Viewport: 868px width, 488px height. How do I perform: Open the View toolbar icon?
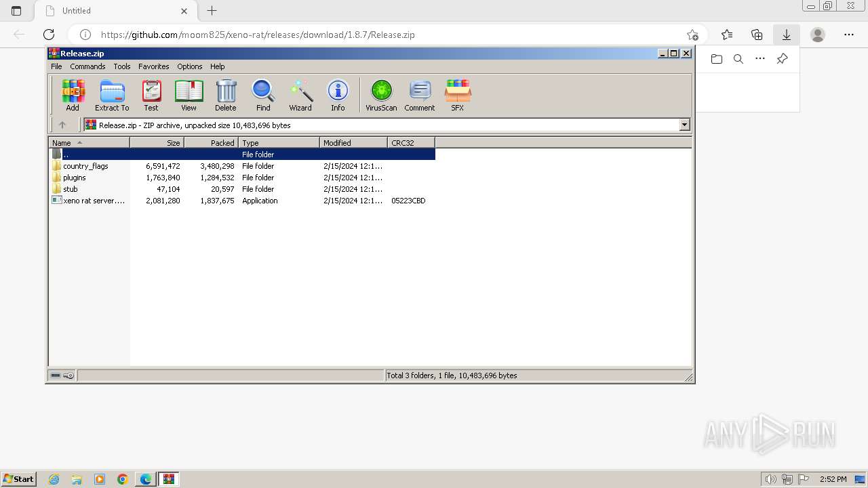pyautogui.click(x=189, y=95)
